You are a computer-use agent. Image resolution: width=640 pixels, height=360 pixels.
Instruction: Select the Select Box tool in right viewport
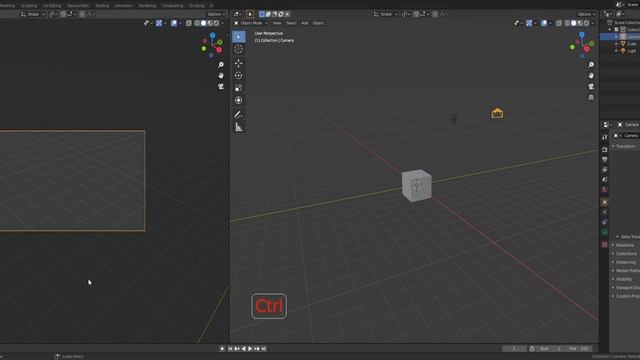click(239, 37)
